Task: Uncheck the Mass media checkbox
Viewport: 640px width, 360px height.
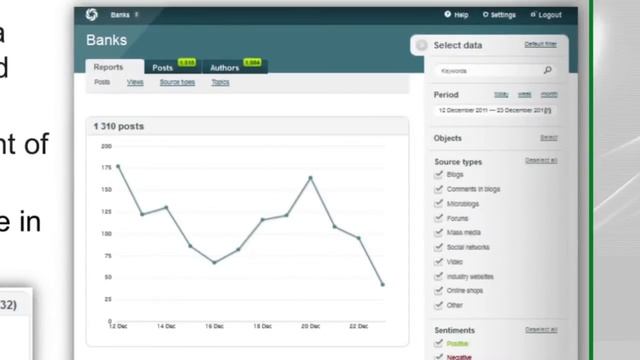Action: point(439,232)
